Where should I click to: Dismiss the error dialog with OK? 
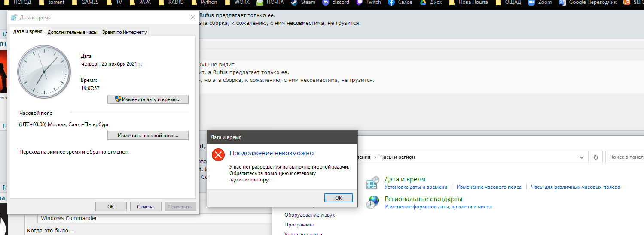tap(338, 198)
